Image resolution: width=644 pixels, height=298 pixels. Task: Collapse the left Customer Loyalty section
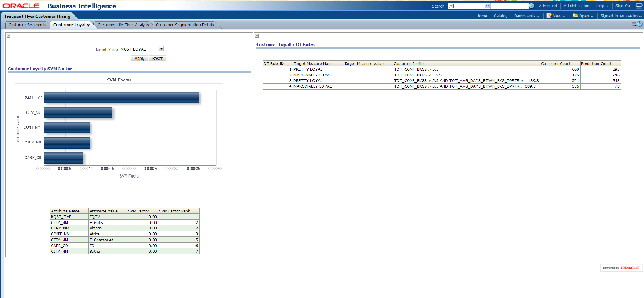[x=8, y=36]
